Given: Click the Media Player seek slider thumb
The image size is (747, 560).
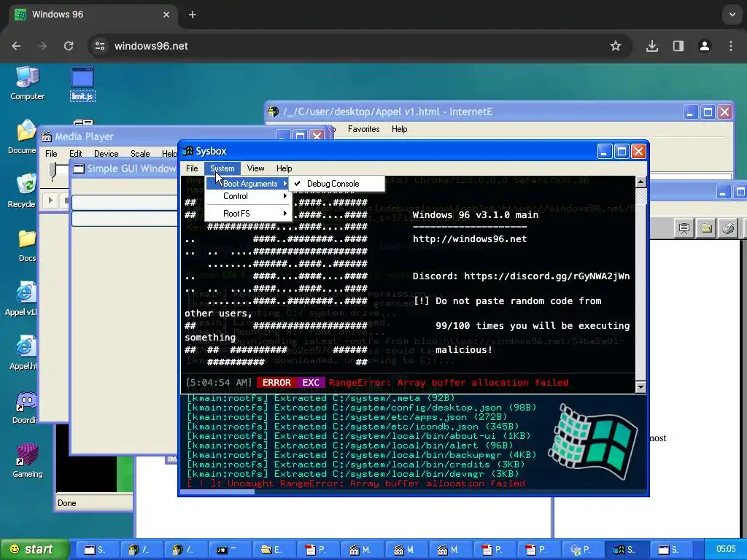Looking at the screenshot, I should (54, 171).
